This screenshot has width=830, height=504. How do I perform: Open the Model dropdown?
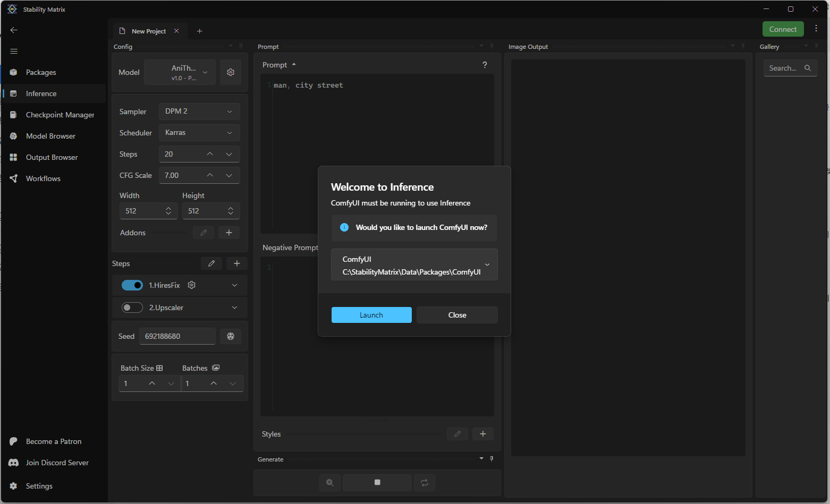(x=180, y=72)
